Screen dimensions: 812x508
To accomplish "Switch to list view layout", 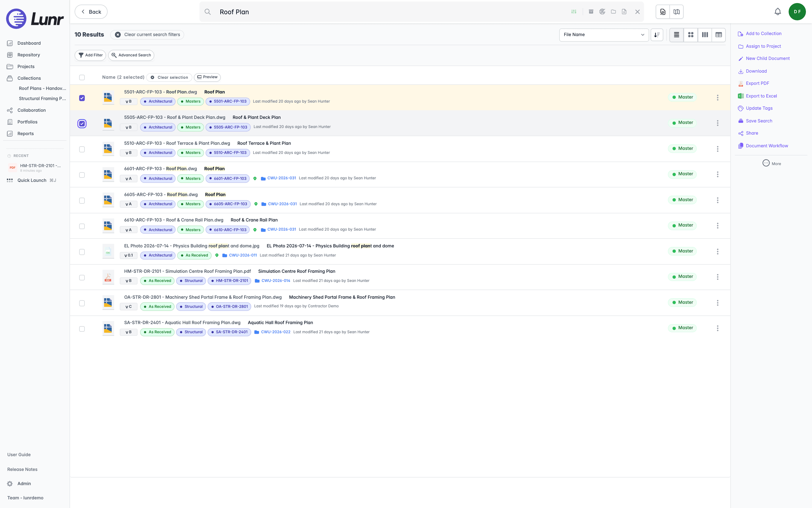I will tap(676, 35).
